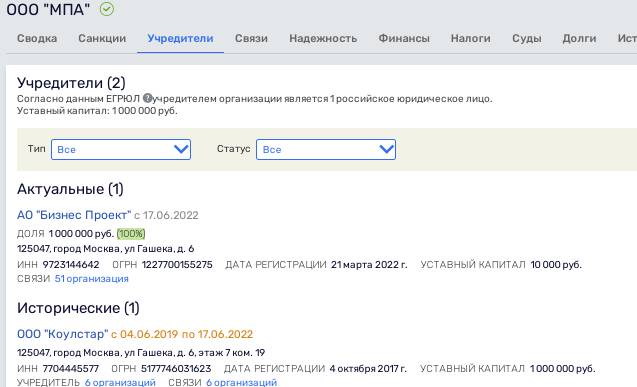Go to the Связи tab

click(251, 38)
